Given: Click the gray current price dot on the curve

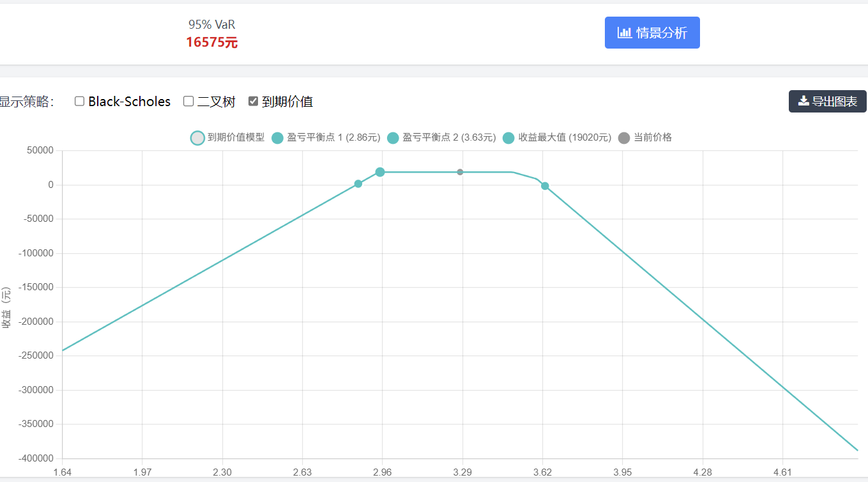Looking at the screenshot, I should point(460,172).
